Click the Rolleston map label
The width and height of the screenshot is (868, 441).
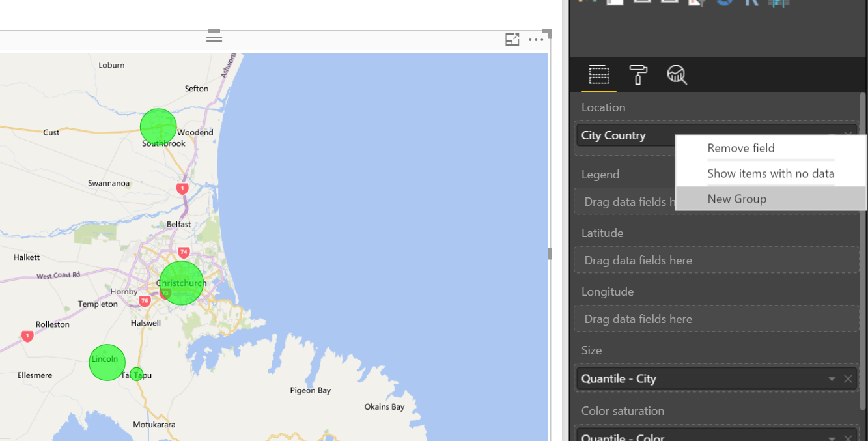52,324
